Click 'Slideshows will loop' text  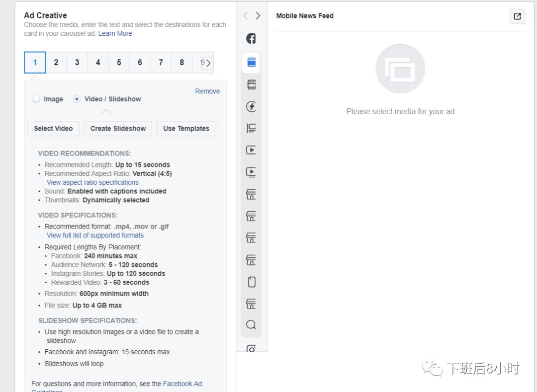(x=74, y=364)
